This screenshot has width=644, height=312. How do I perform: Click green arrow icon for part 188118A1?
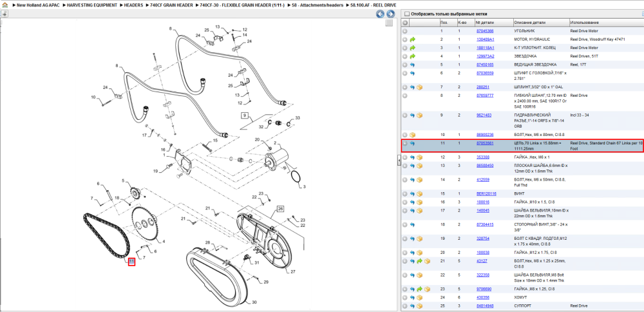(412, 48)
